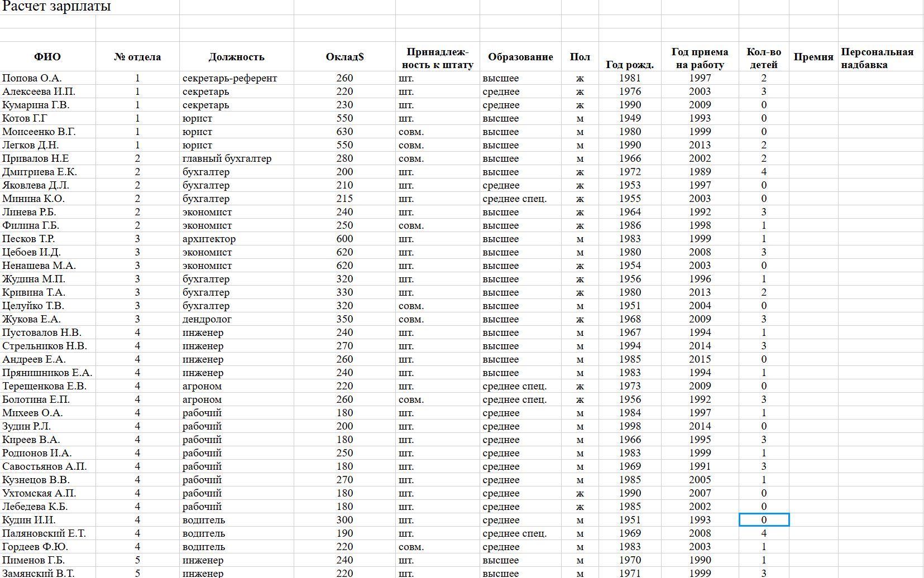Click the empty Премия cell for Попова О.А.
Viewport: 924px width, 578px height.
[813, 78]
